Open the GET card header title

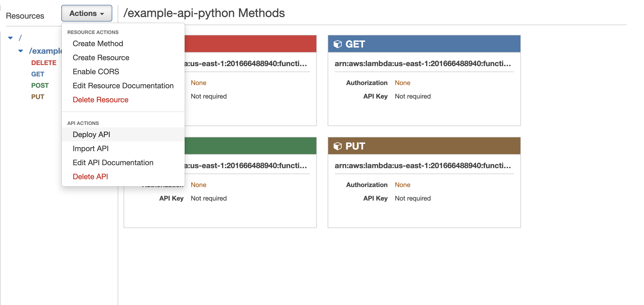click(x=355, y=44)
